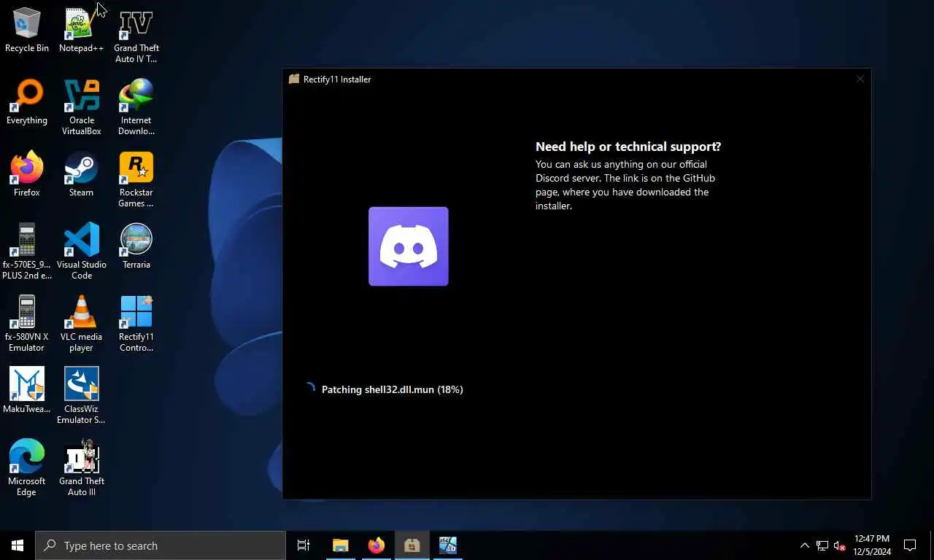Close the Rectify11 Installer window
The image size is (934, 560).
click(x=860, y=79)
